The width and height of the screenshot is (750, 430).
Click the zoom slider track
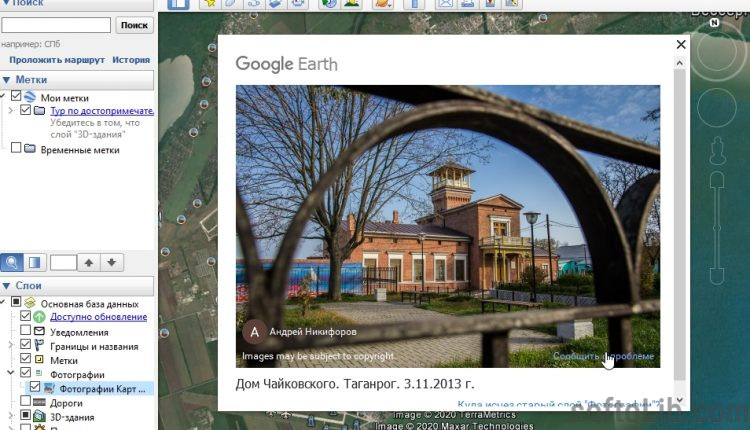click(717, 229)
